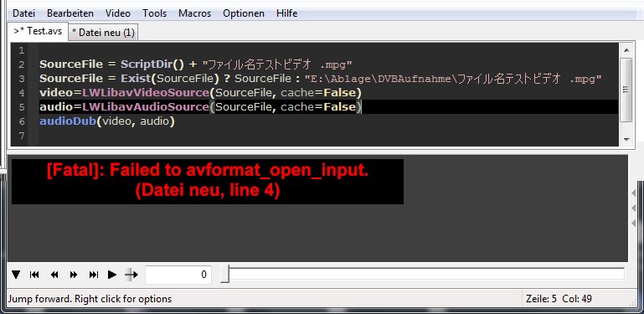Click the ScriptDir() line 2 code

pos(196,64)
